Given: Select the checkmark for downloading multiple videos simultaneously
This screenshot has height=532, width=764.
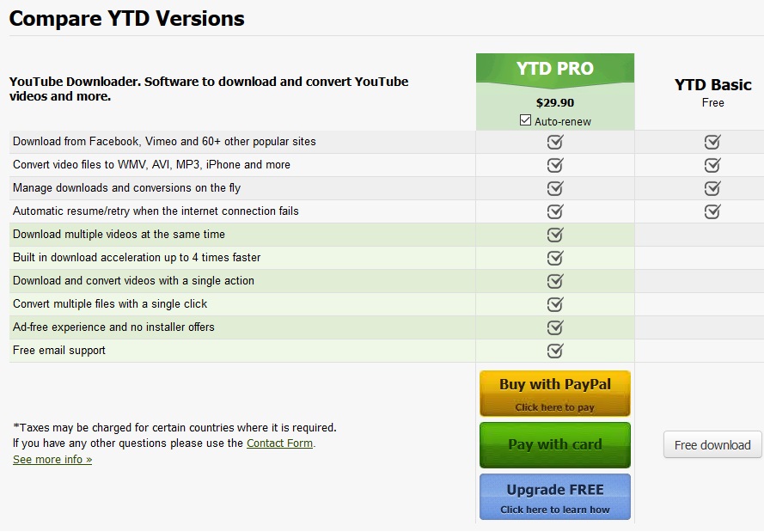Looking at the screenshot, I should (554, 234).
